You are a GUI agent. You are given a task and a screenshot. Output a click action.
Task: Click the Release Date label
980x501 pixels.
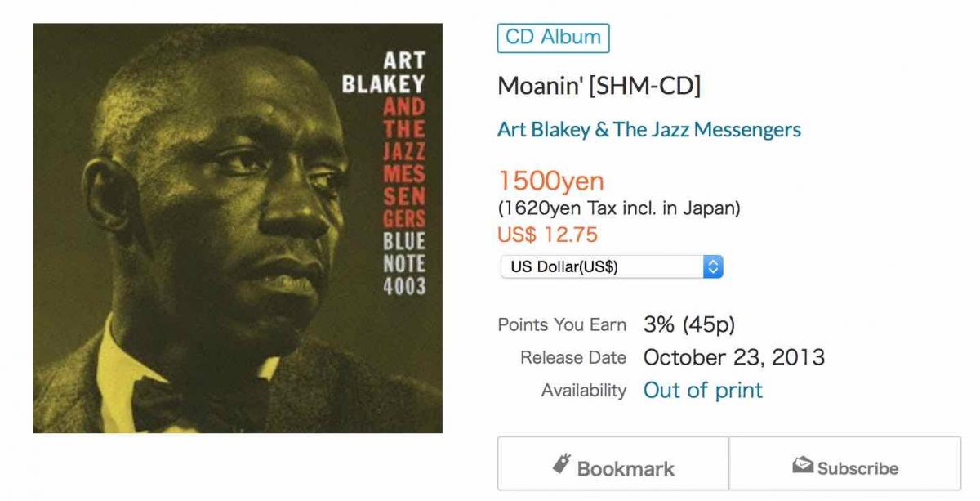coord(572,358)
